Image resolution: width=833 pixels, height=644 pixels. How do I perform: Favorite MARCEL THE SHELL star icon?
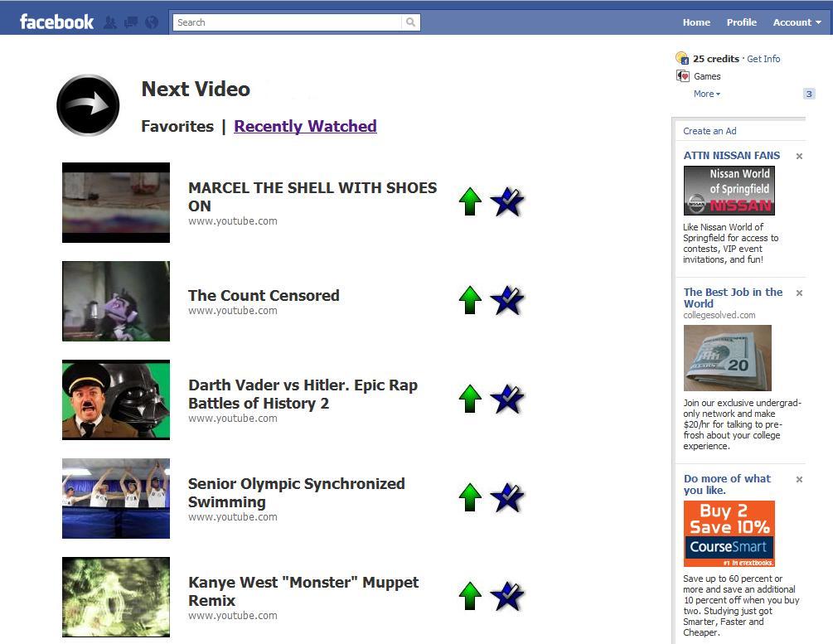pyautogui.click(x=506, y=201)
